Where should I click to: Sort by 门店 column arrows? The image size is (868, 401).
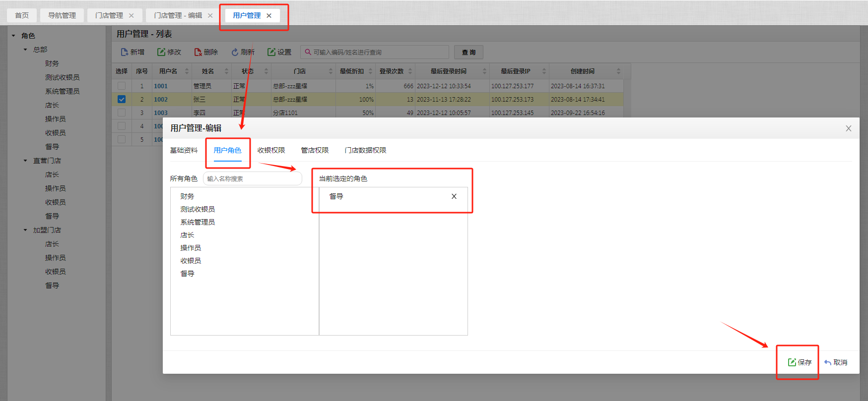[331, 71]
